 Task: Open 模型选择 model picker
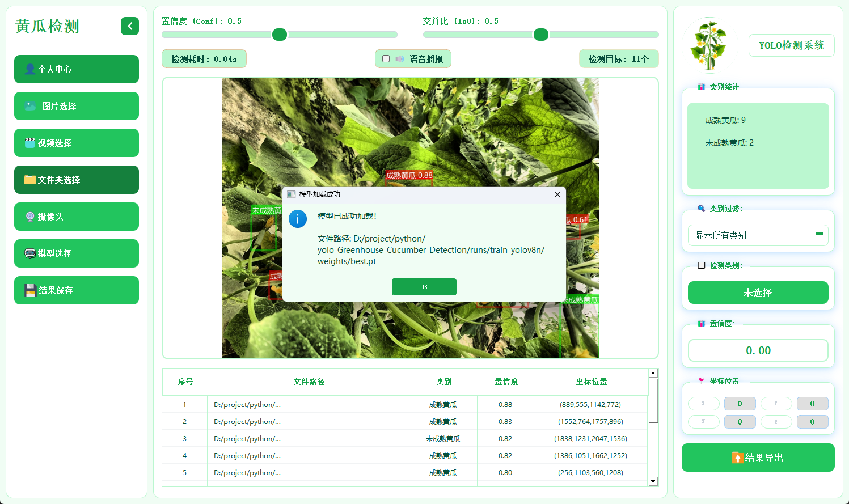[x=77, y=253]
